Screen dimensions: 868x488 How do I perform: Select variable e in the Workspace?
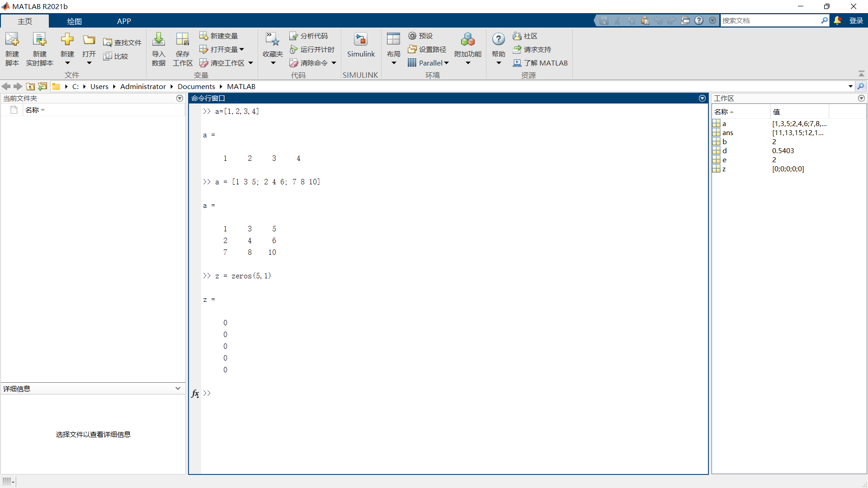coord(789,160)
